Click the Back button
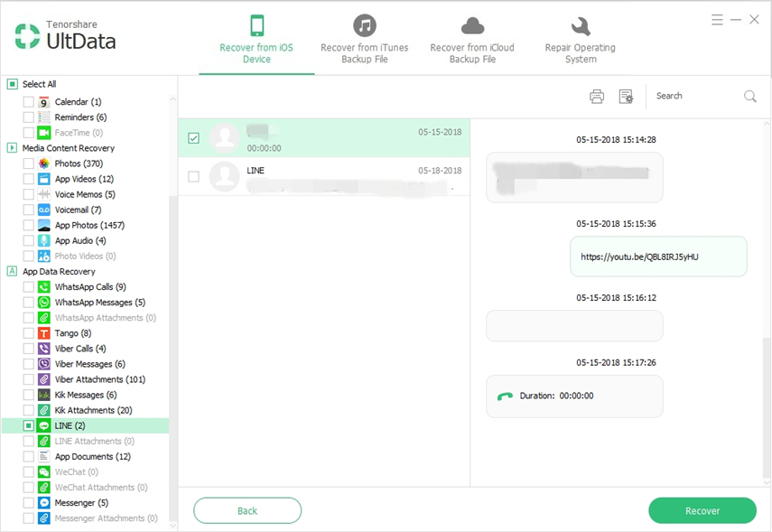This screenshot has width=772, height=532. [x=247, y=510]
